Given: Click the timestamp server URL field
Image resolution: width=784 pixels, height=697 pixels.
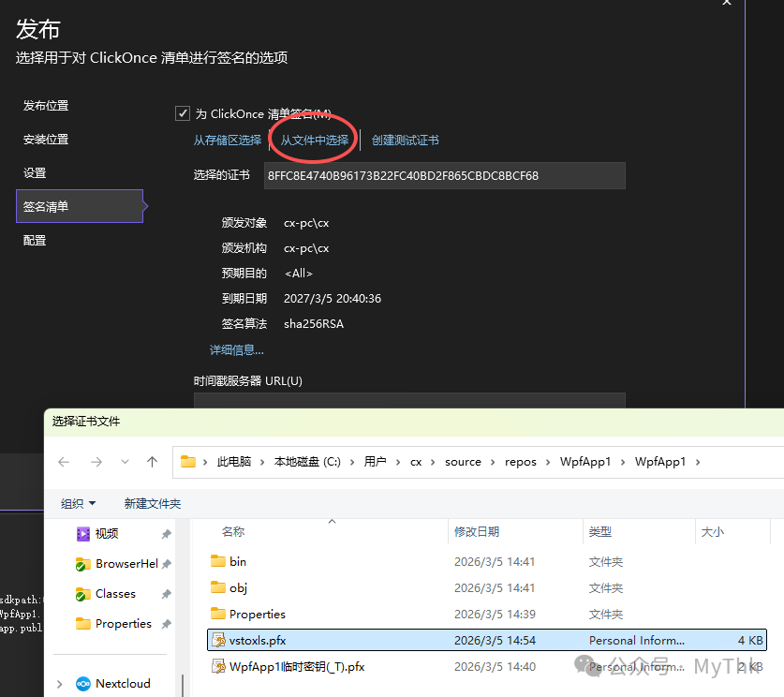Looking at the screenshot, I should tap(409, 401).
